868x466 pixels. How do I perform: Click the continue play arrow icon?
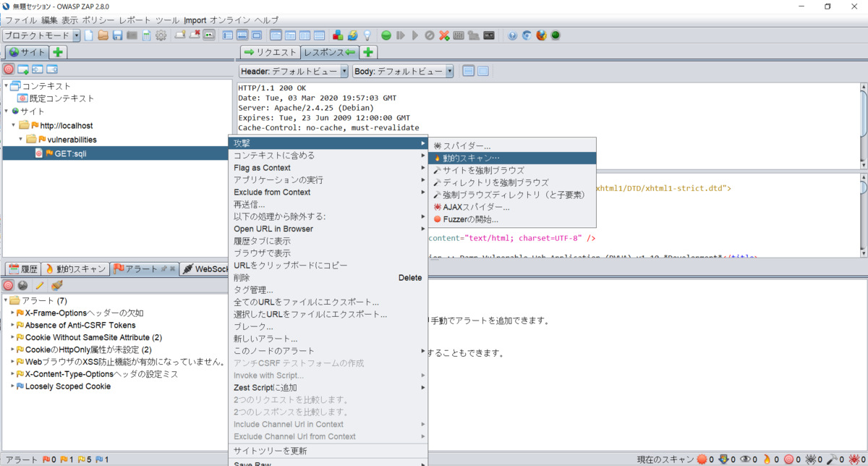415,35
